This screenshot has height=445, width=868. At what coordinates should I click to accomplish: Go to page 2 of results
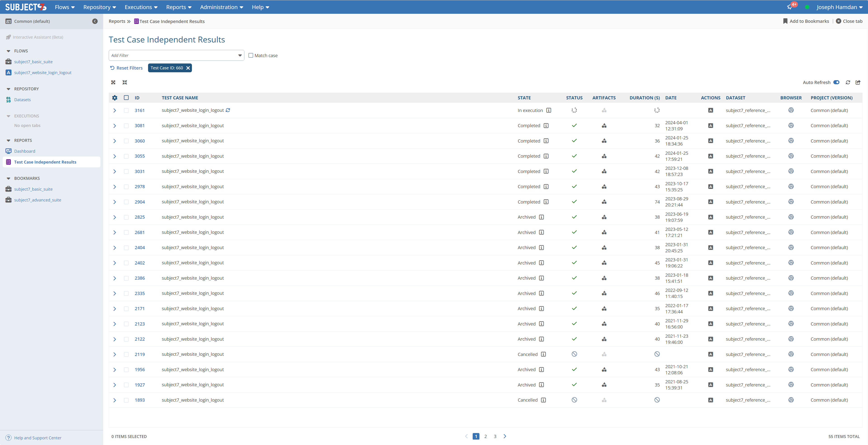pos(485,436)
